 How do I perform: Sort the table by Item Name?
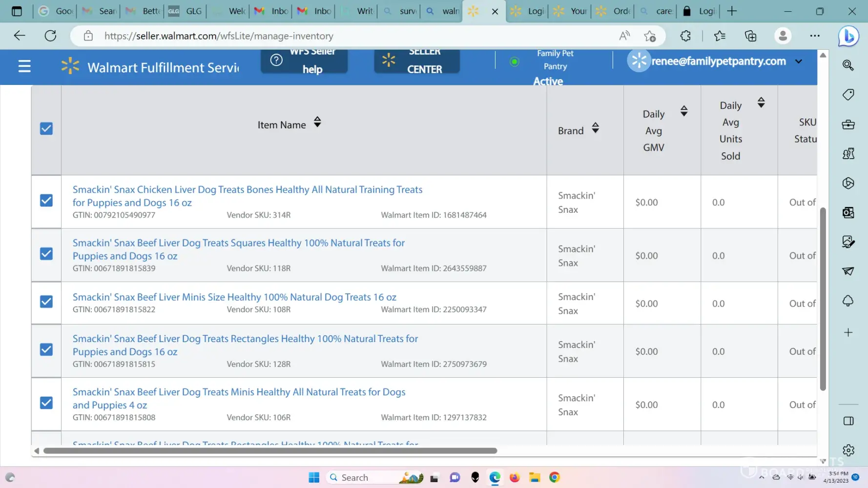(x=317, y=122)
